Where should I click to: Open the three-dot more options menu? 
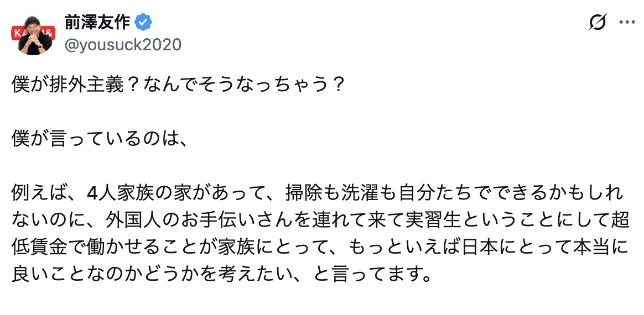click(x=627, y=22)
